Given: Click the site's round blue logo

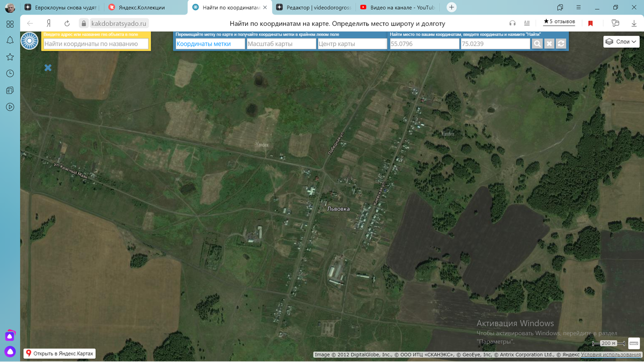Looking at the screenshot, I should point(30,41).
